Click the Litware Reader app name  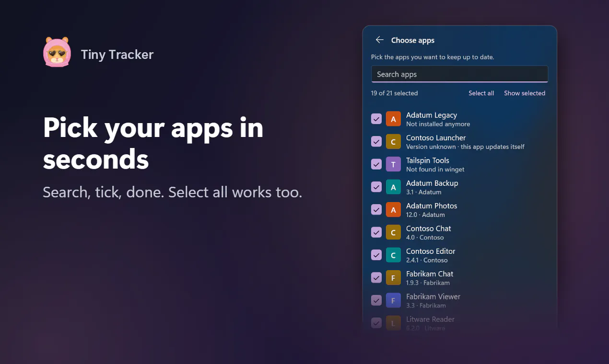tap(430, 319)
